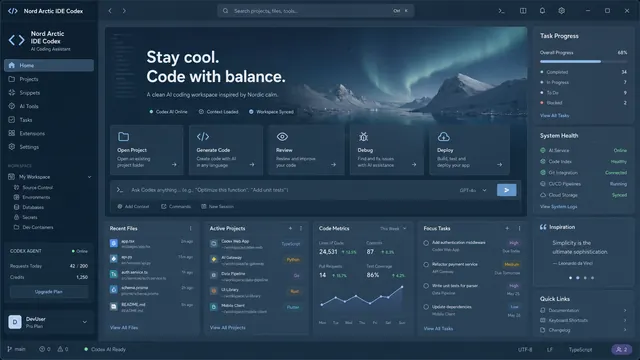The height and width of the screenshot is (360, 640).
Task: Collapse the My Workspace section
Action: pos(89,177)
